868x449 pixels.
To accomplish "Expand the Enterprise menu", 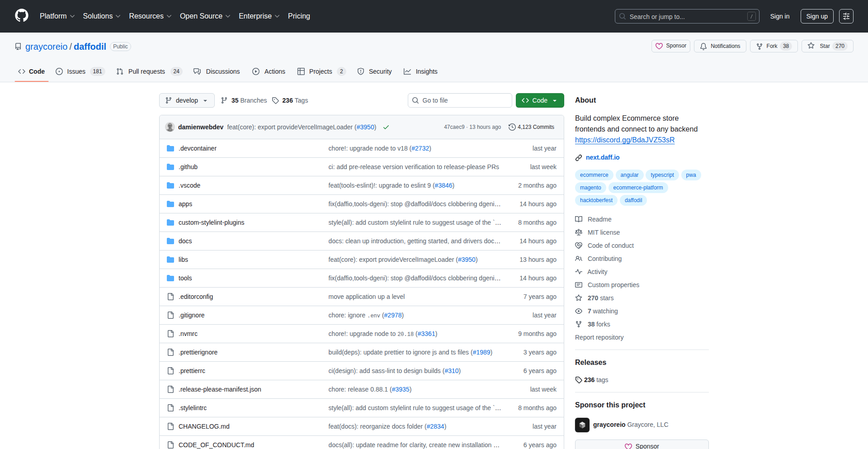I will point(259,16).
